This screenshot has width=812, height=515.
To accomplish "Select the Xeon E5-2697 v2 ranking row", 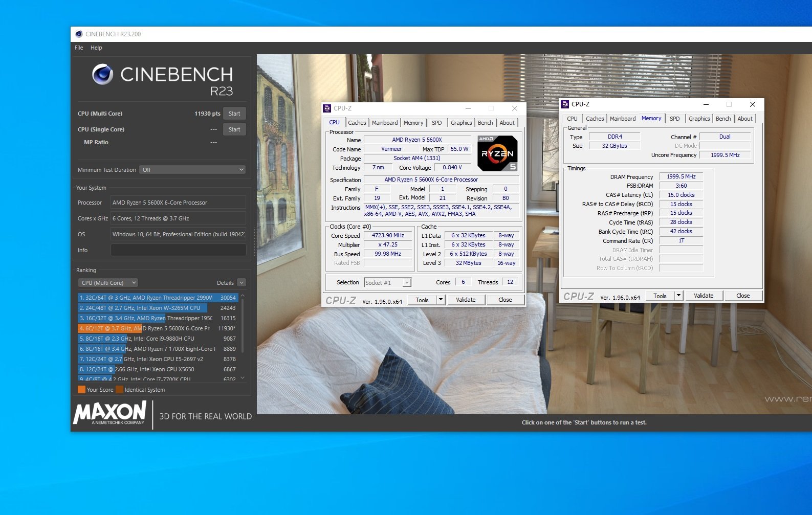I will pyautogui.click(x=158, y=359).
